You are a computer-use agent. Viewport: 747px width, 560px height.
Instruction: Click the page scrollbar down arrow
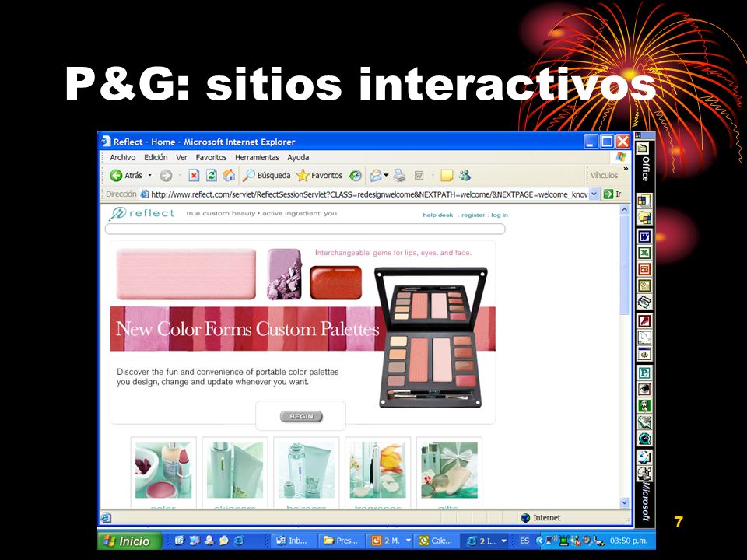(625, 503)
